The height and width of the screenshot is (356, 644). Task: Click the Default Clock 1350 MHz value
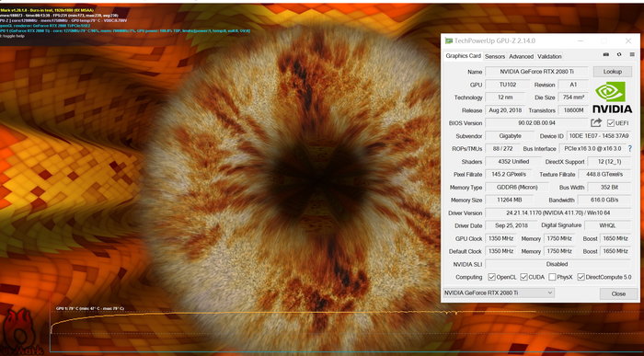(500, 251)
